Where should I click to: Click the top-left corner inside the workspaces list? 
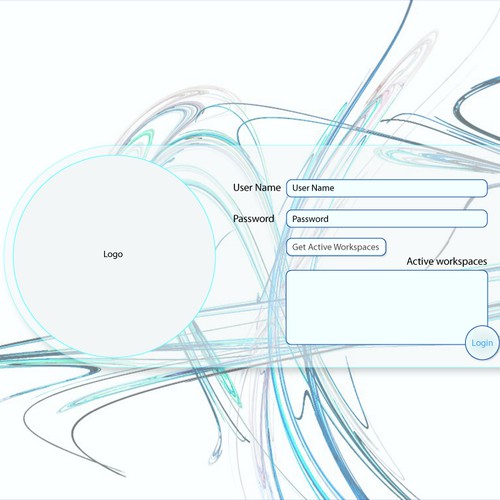[x=293, y=277]
